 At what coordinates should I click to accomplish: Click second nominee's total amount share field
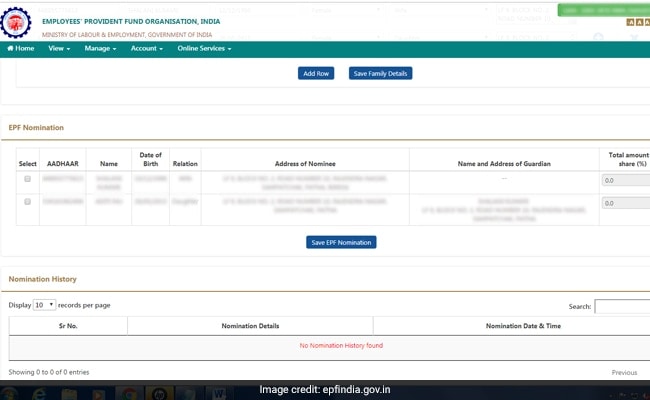click(625, 203)
